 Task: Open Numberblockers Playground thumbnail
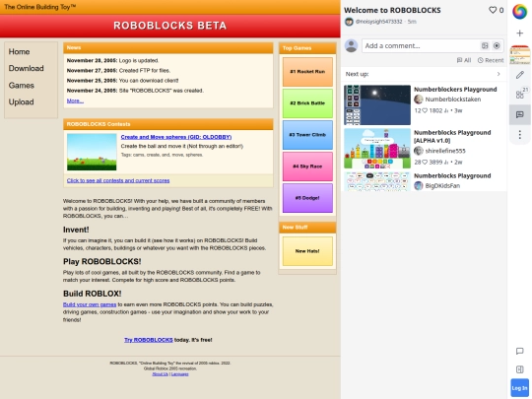pyautogui.click(x=377, y=105)
